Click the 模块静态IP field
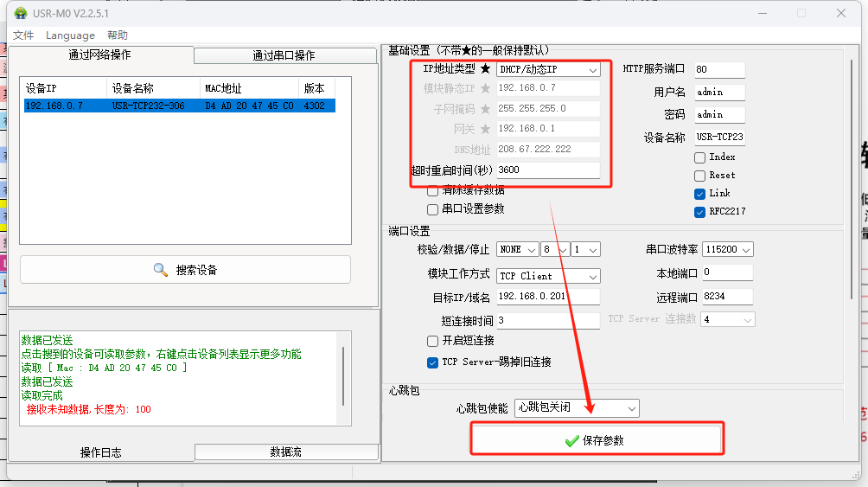 [548, 88]
